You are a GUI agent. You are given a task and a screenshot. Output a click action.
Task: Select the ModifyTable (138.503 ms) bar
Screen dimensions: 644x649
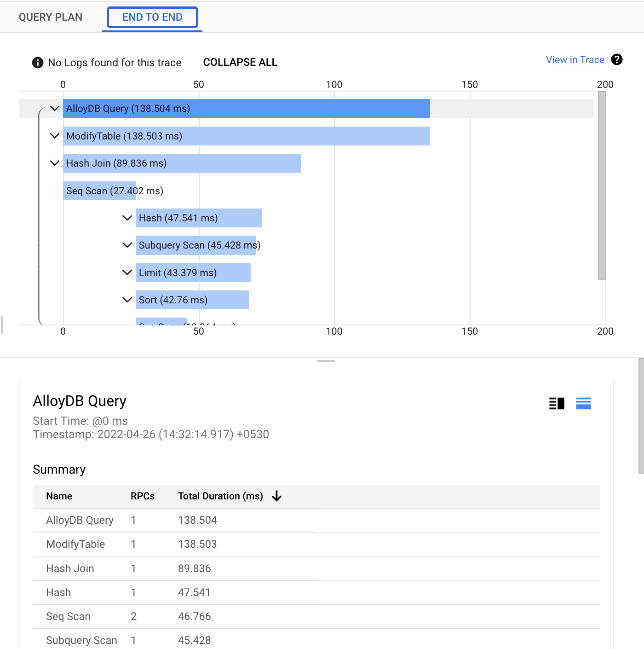247,136
